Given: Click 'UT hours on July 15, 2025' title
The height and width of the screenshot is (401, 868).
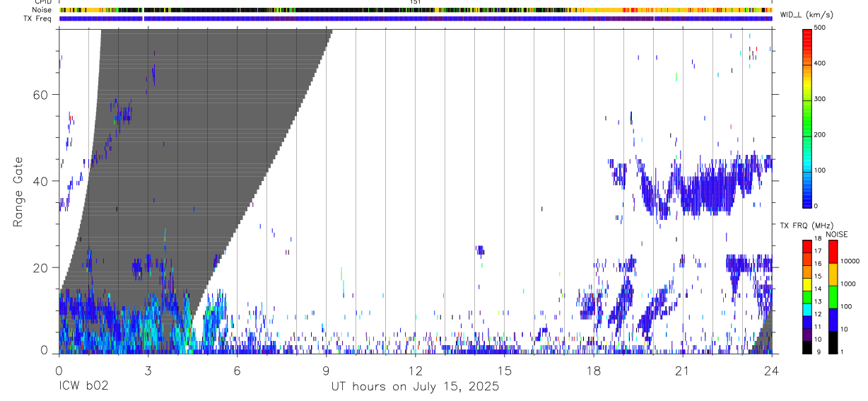Looking at the screenshot, I should pos(416,387).
